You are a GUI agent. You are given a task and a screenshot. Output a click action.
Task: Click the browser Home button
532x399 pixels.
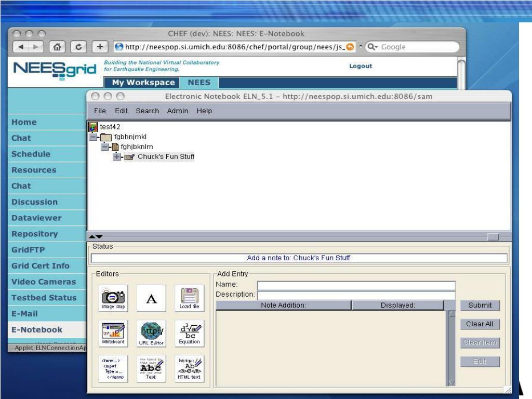pos(57,47)
